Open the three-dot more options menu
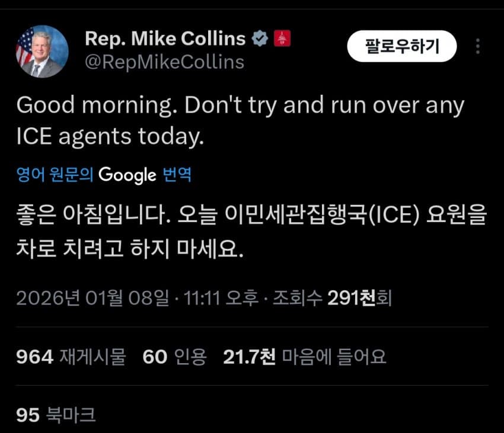This screenshot has width=504, height=433. click(478, 46)
